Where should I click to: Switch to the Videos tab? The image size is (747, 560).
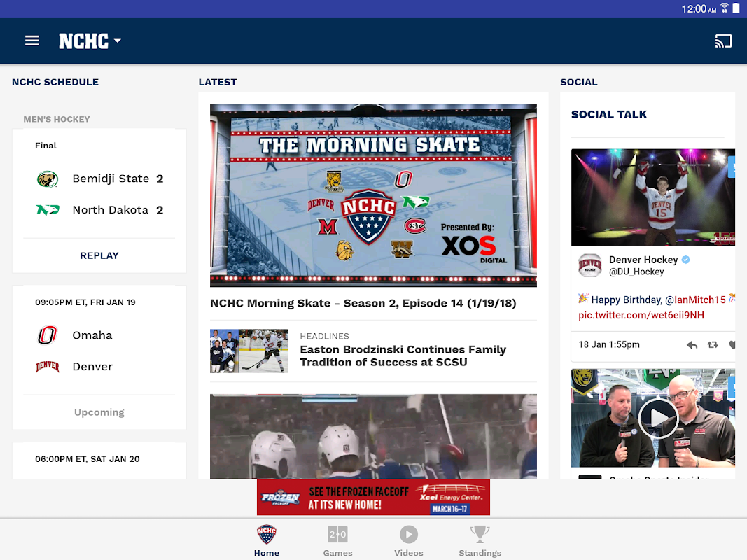[409, 540]
